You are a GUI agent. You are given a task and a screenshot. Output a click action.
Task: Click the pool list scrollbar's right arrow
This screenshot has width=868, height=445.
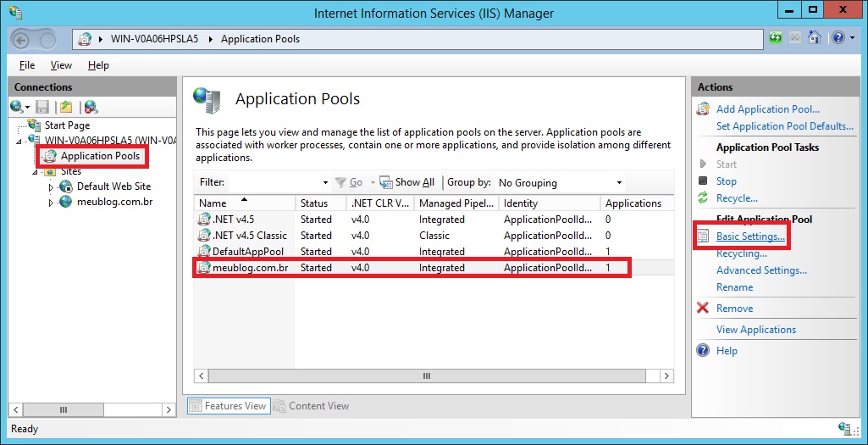(x=667, y=375)
